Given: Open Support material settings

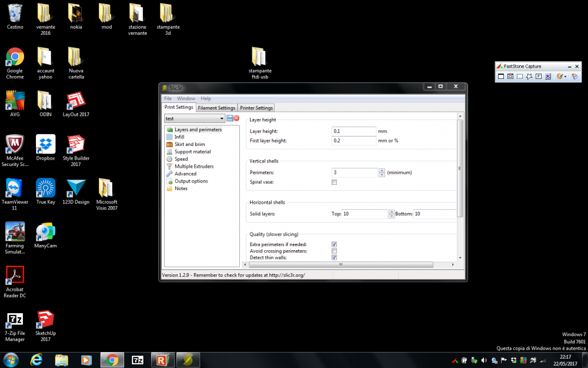Looking at the screenshot, I should click(x=192, y=151).
